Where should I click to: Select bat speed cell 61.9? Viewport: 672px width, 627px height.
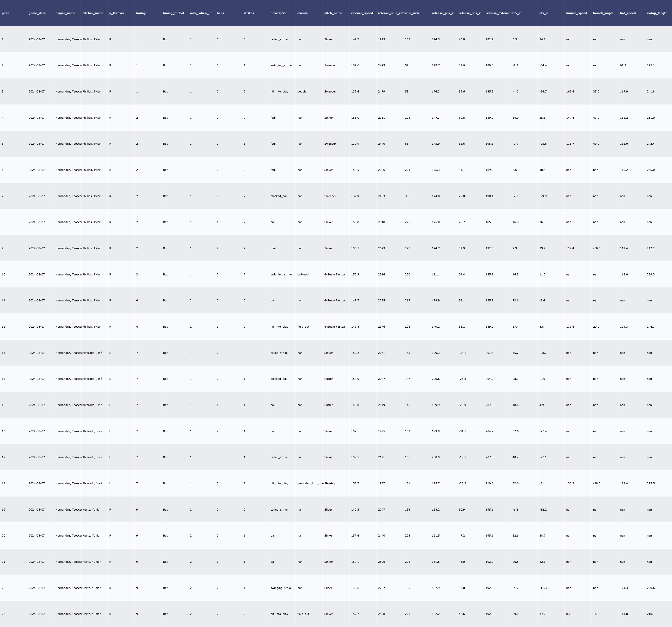tap(623, 65)
